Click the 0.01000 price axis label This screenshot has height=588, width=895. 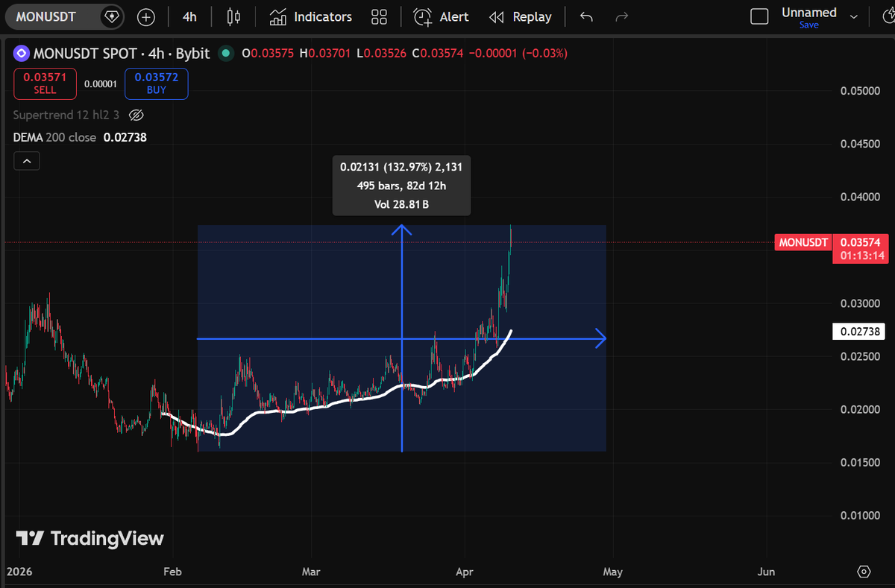tap(860, 516)
